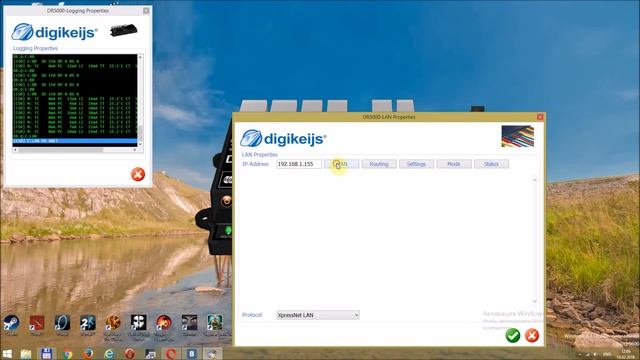
Task: Click the log's horizontal scrollbar left arrow
Action: pos(16,150)
